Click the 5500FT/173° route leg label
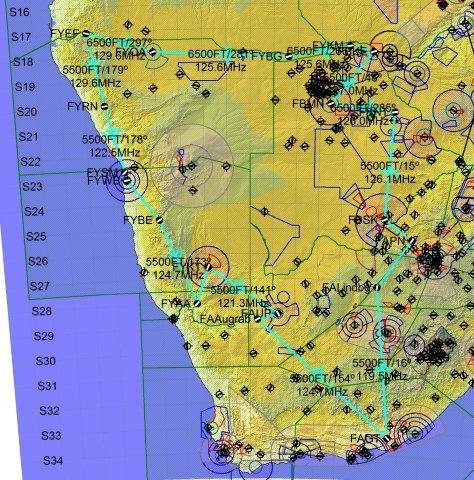 [178, 261]
